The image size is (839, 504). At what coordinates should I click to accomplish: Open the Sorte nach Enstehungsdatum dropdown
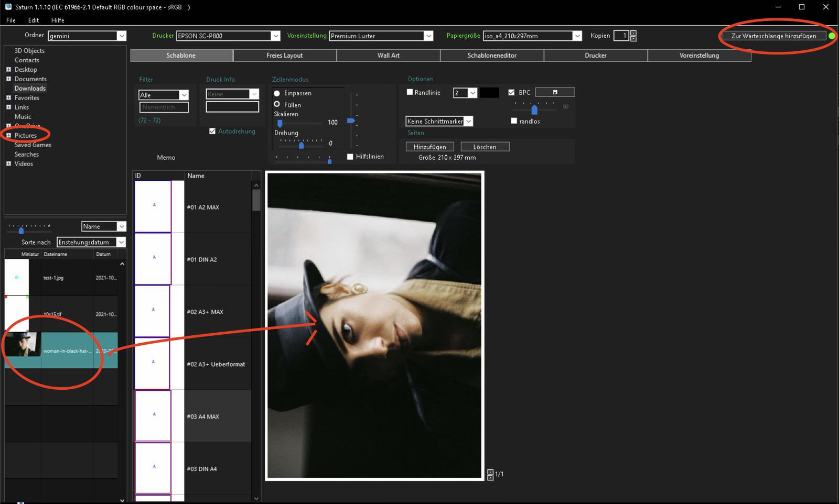click(91, 242)
